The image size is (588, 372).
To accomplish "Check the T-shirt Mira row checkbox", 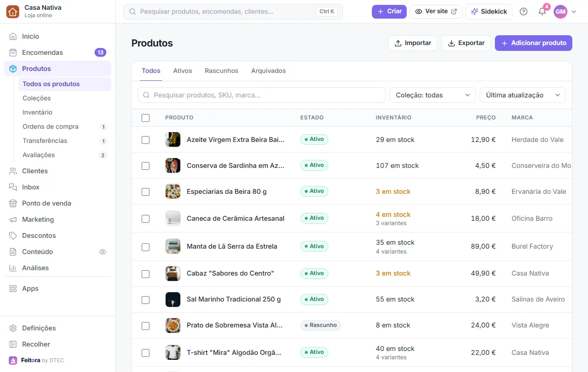I will [146, 352].
